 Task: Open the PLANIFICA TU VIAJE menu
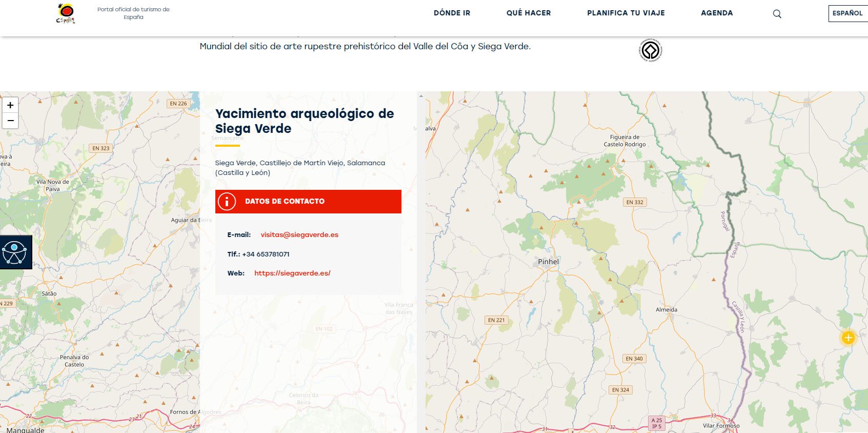[x=626, y=13]
